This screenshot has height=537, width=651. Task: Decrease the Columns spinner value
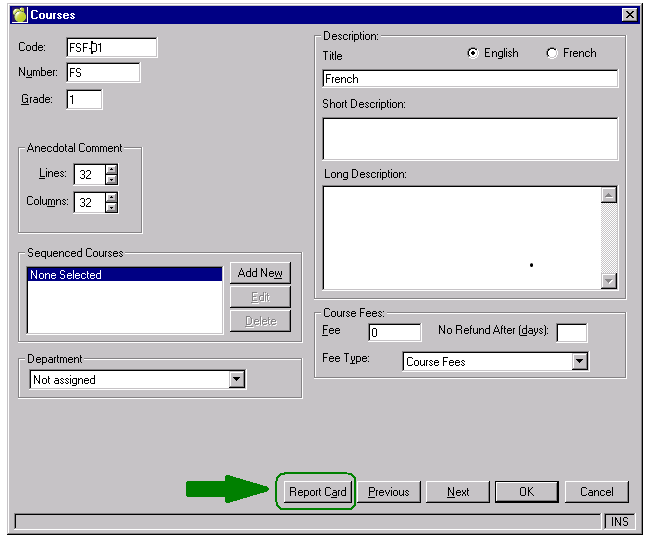(111, 208)
